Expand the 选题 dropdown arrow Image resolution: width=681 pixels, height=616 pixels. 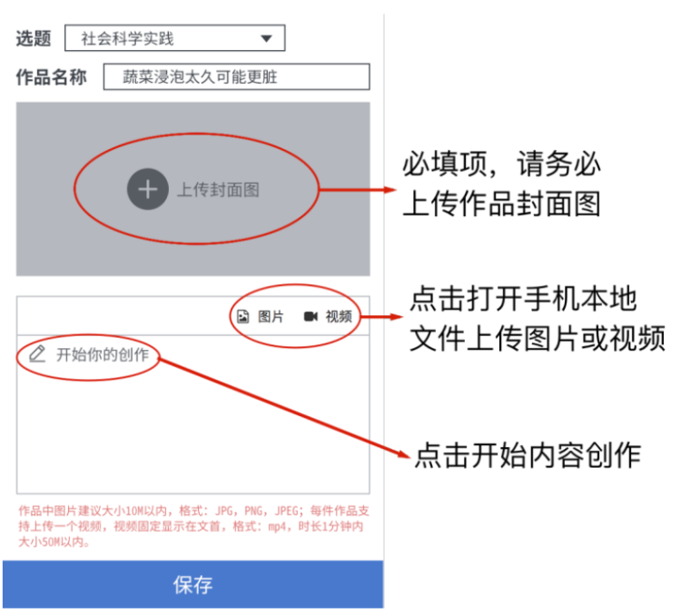coord(266,38)
